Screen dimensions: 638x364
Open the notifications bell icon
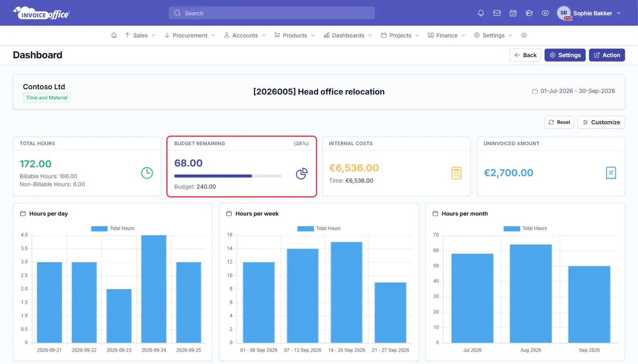click(x=481, y=13)
